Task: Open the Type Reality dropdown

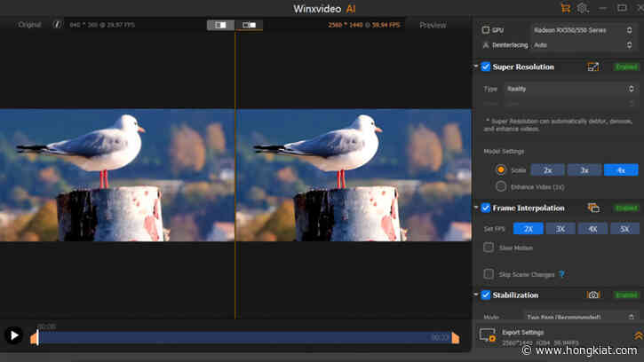Action: (570, 89)
